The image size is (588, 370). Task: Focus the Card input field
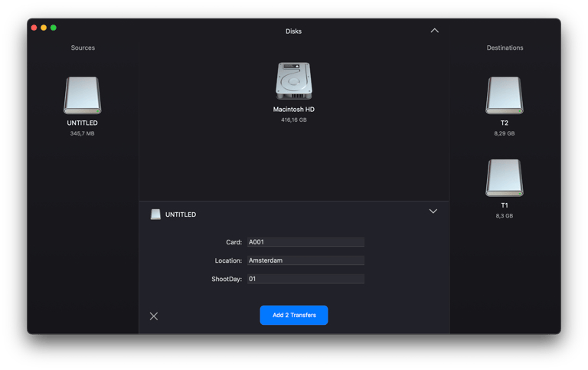(x=305, y=242)
